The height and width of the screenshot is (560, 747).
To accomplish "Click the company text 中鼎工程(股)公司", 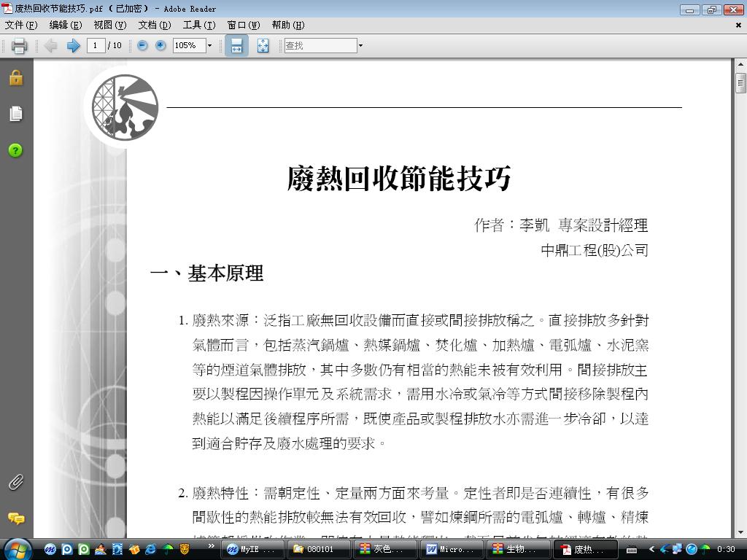I will point(595,250).
